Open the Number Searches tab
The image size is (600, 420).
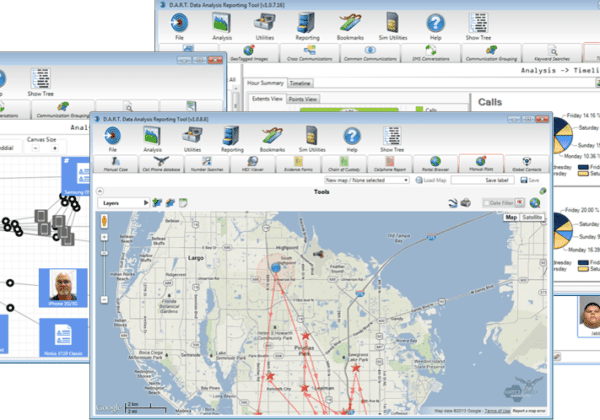207,164
